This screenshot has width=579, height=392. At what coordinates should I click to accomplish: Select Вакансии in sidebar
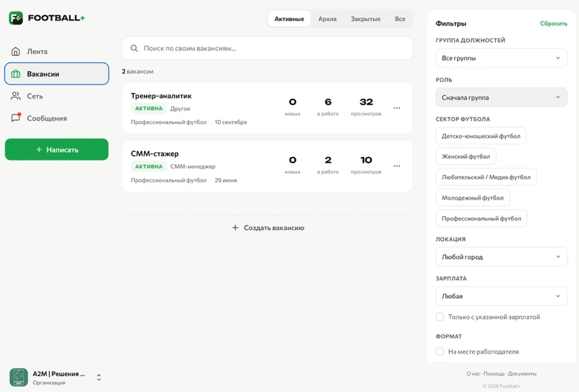[57, 74]
